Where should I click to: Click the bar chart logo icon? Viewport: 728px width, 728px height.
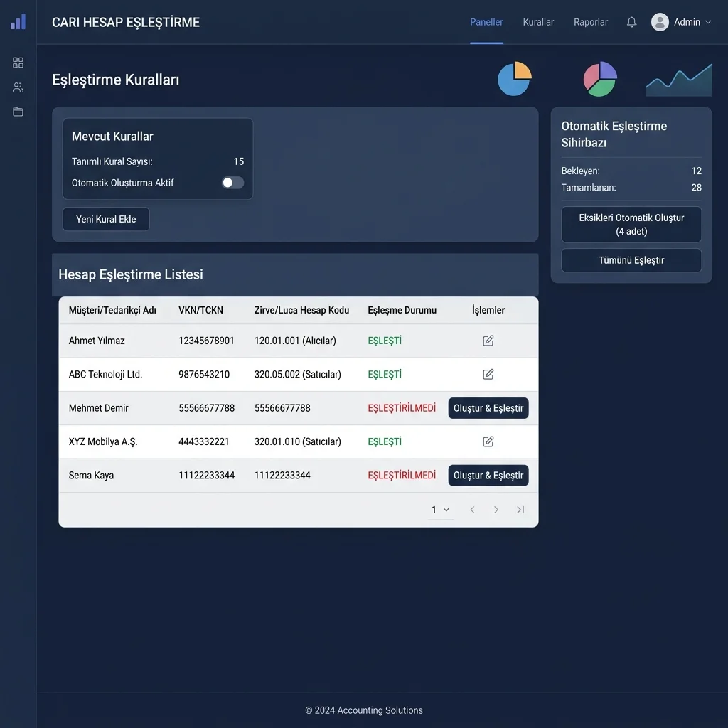coord(18,22)
